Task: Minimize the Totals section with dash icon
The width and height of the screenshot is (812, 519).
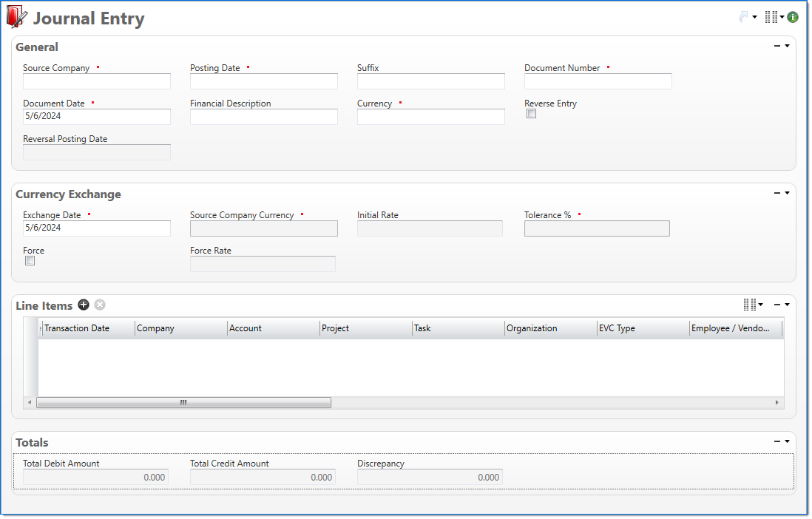Action: [x=777, y=441]
